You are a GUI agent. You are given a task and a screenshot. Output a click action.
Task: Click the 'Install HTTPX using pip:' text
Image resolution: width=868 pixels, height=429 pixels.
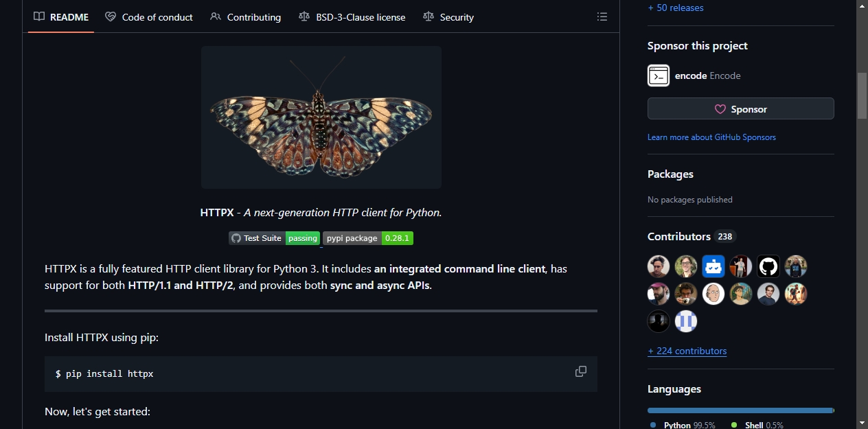tap(102, 338)
